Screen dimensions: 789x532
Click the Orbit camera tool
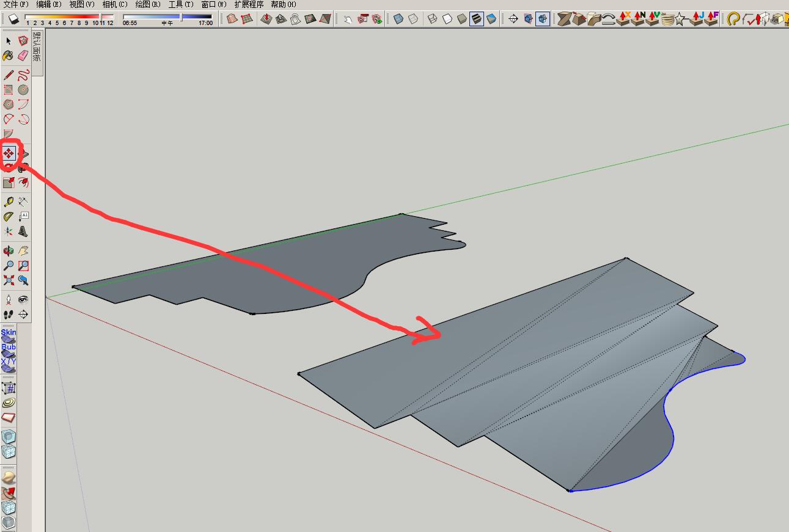9,251
